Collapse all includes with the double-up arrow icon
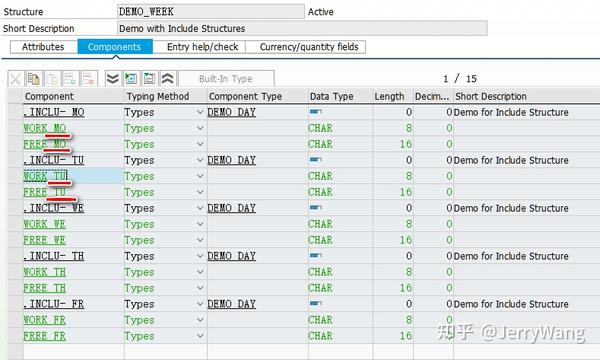Screen dimensions: 600x360 pyautogui.click(x=168, y=79)
